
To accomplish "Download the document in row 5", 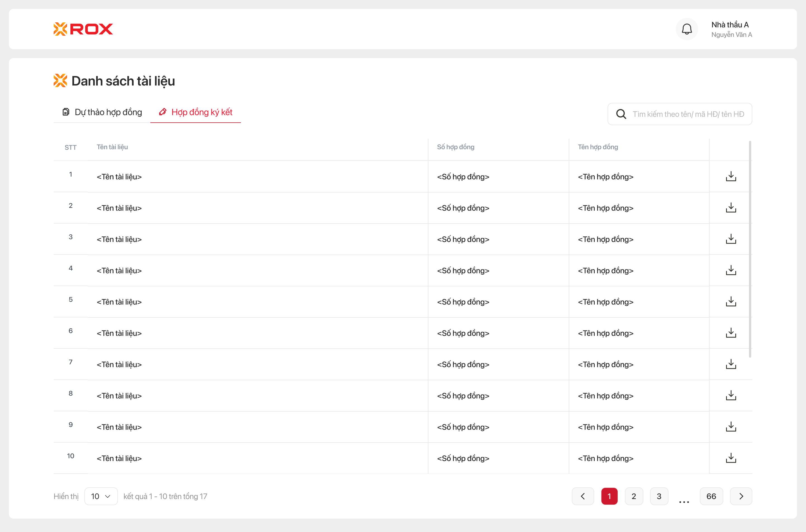I will tap(731, 302).
